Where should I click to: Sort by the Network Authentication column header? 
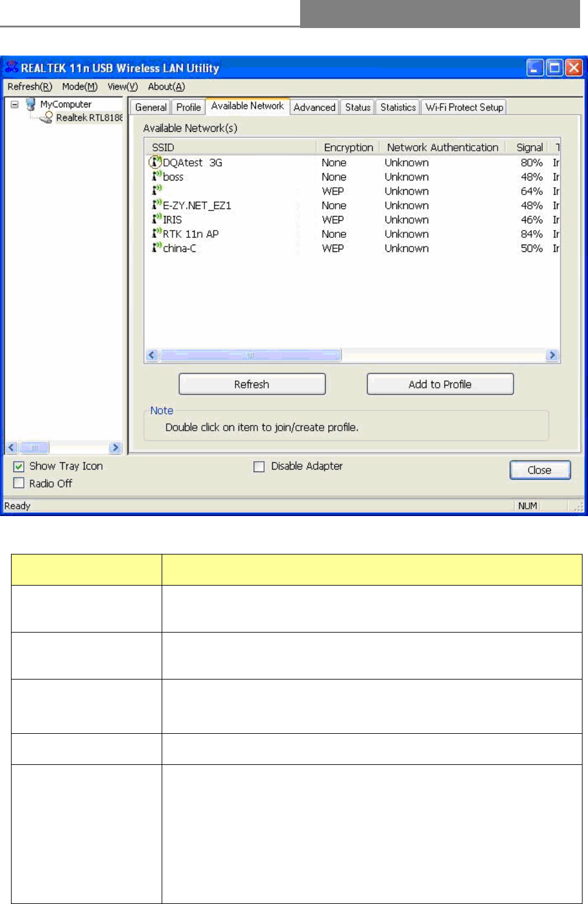[x=442, y=147]
